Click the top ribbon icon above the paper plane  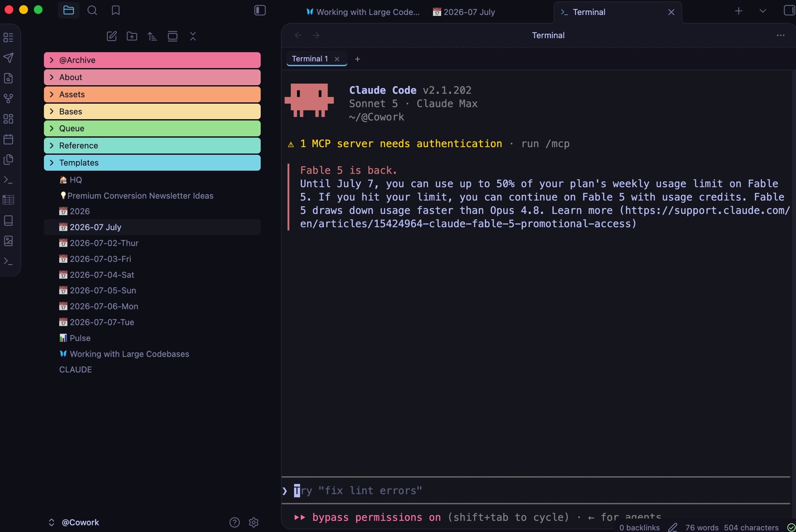click(8, 38)
